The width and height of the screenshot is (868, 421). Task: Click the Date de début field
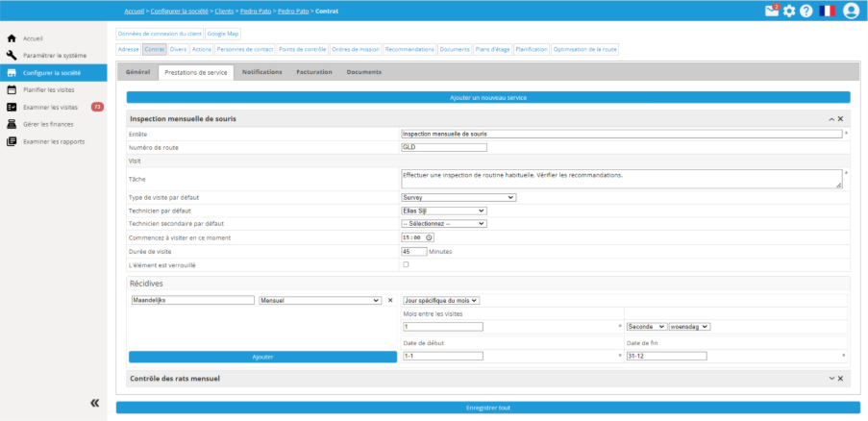443,356
